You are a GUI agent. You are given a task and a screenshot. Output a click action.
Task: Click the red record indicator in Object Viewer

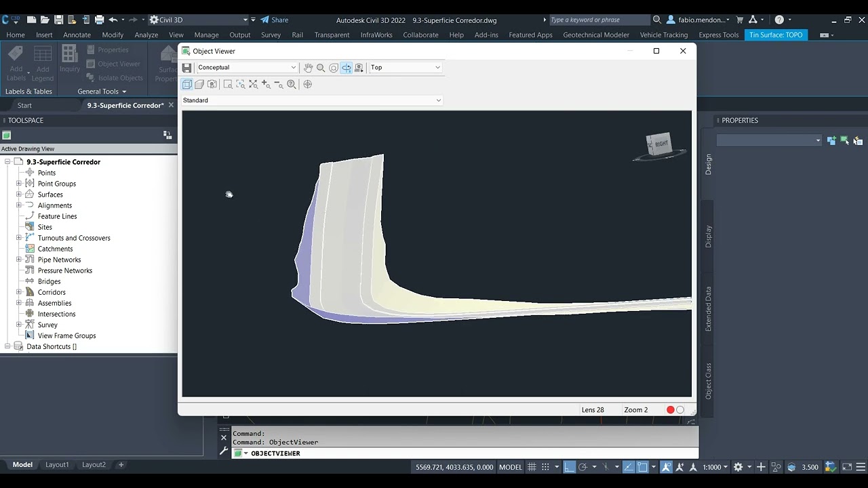[671, 410]
